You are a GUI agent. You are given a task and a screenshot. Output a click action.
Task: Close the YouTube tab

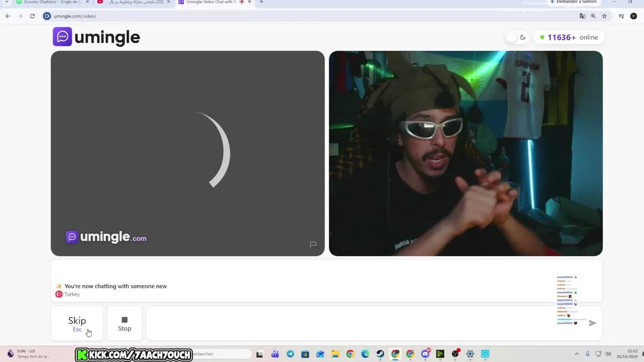click(168, 2)
